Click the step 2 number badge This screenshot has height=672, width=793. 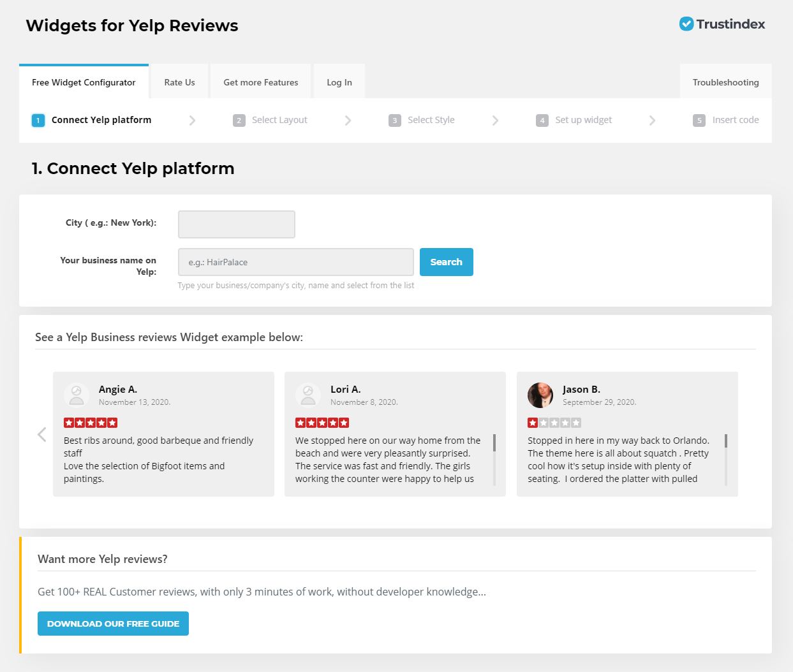[239, 121]
